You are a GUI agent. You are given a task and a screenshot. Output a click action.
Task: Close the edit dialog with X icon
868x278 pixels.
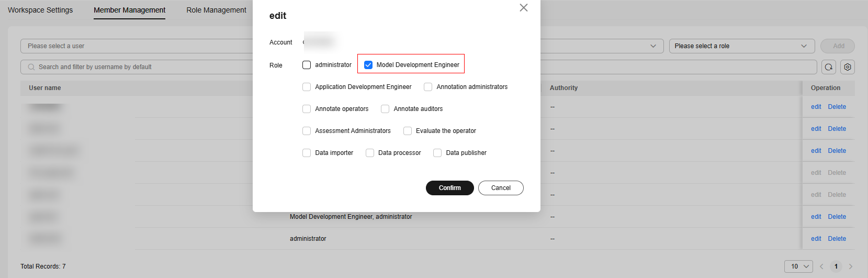click(523, 8)
